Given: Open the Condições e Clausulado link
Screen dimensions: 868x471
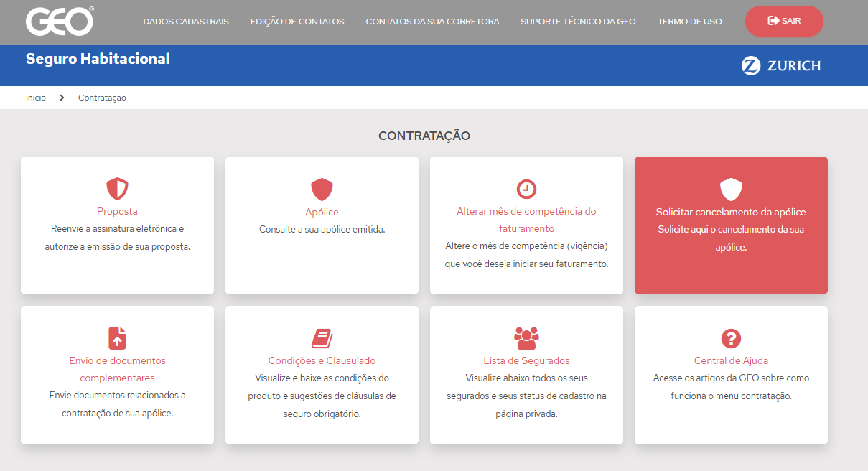Looking at the screenshot, I should click(x=322, y=360).
